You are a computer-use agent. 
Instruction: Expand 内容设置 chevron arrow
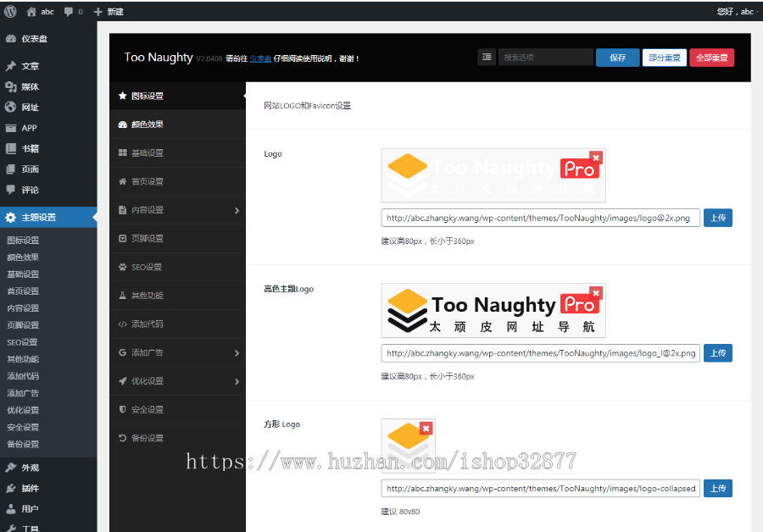click(x=237, y=211)
